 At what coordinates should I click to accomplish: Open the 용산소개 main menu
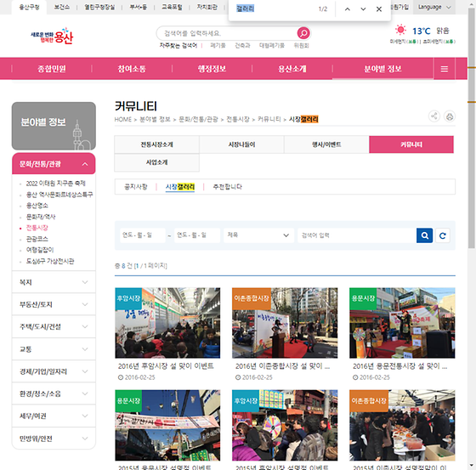point(292,69)
